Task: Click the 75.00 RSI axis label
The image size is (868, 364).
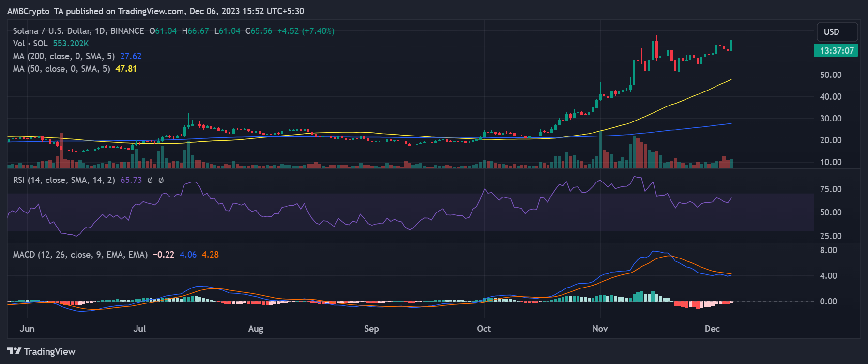Action: click(x=831, y=189)
